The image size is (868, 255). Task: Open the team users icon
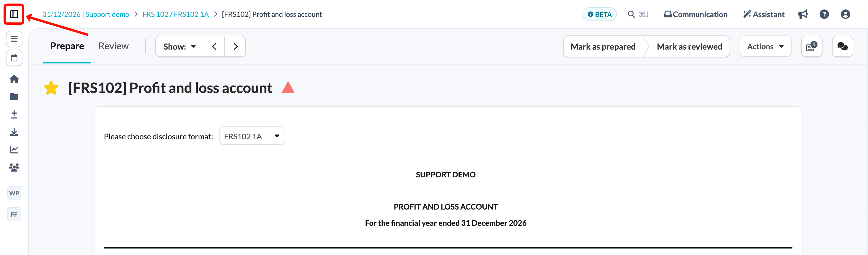click(x=14, y=167)
